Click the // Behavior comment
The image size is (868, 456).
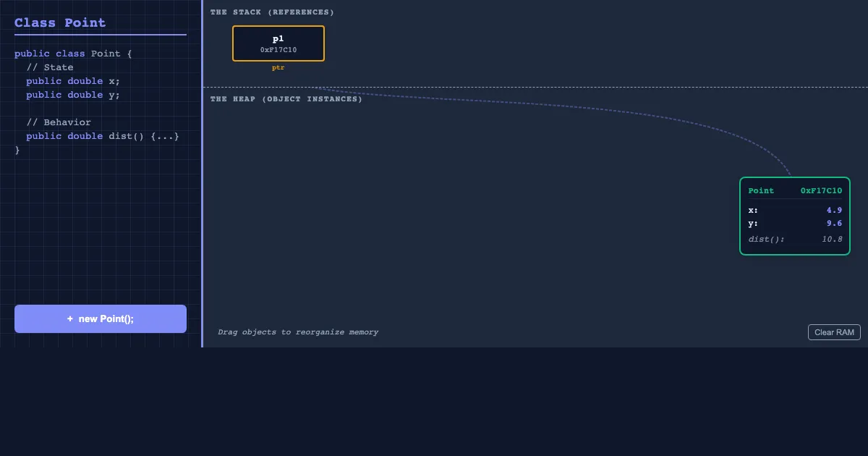(59, 122)
